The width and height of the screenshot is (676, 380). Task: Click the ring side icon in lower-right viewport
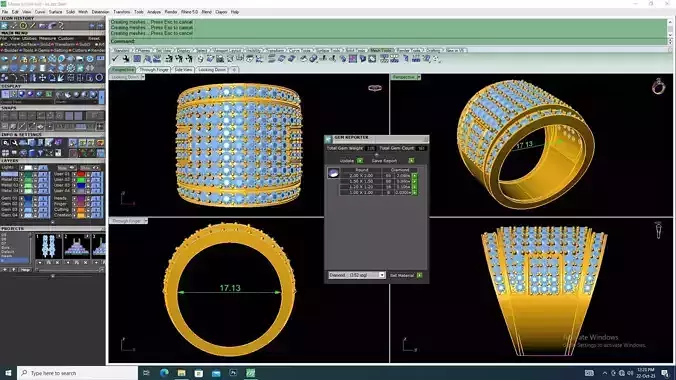click(x=658, y=229)
